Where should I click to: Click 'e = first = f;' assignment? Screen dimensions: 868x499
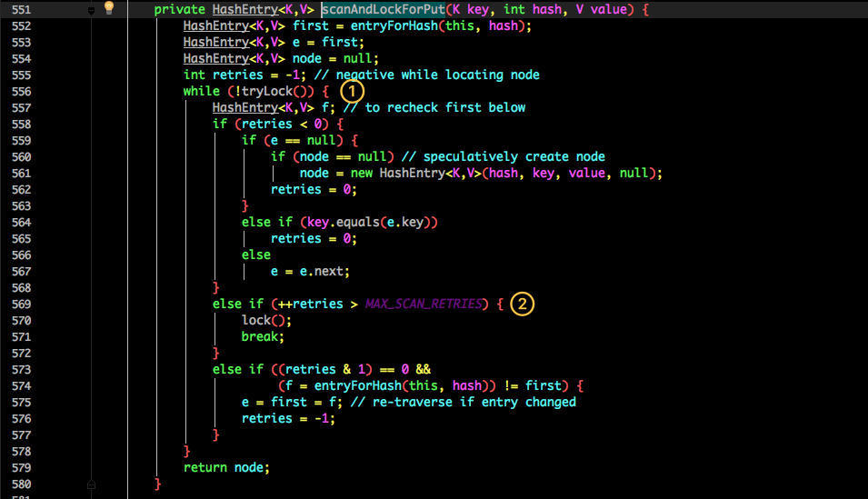292,402
